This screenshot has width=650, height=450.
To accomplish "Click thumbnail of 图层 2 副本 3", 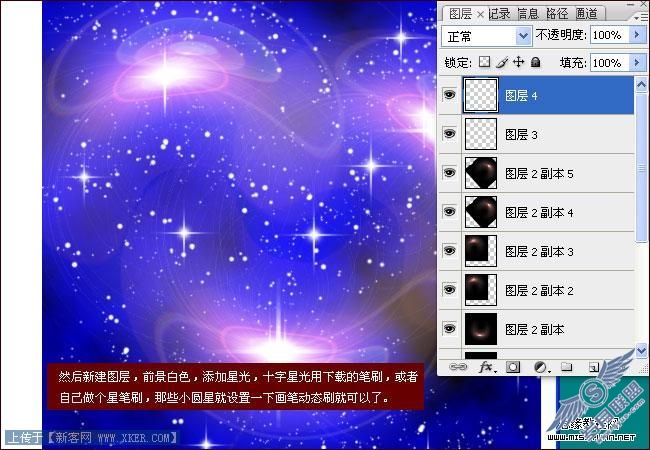I will [481, 251].
